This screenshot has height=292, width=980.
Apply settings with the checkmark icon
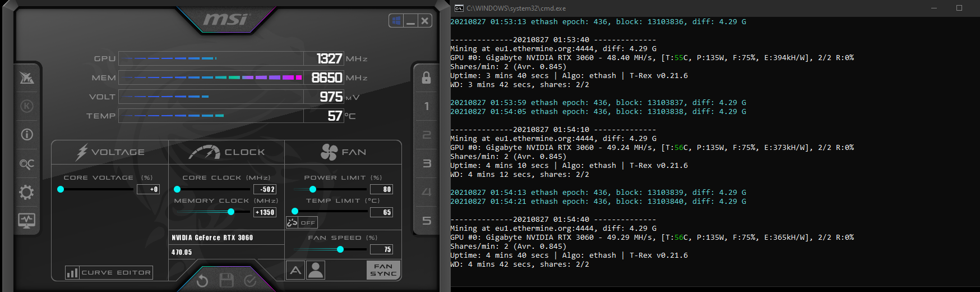click(251, 280)
